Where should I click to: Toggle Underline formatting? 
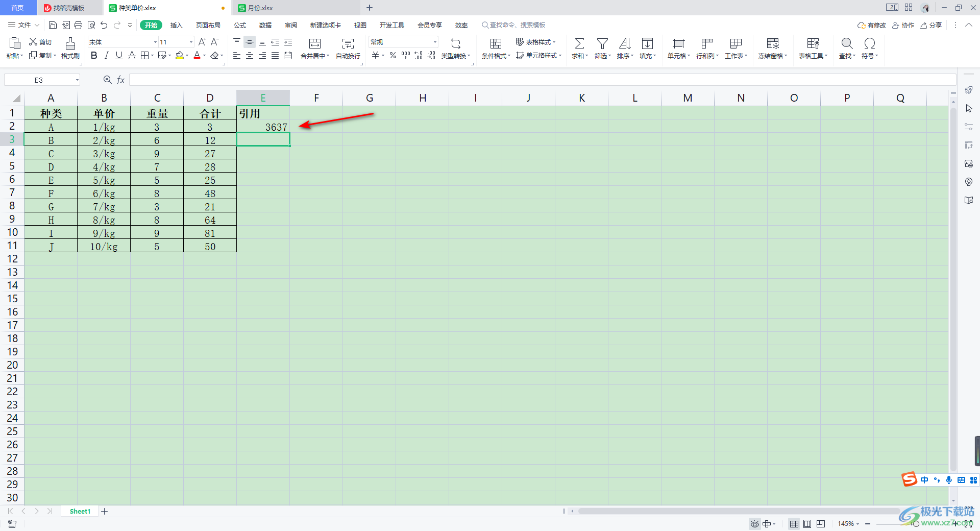click(119, 55)
